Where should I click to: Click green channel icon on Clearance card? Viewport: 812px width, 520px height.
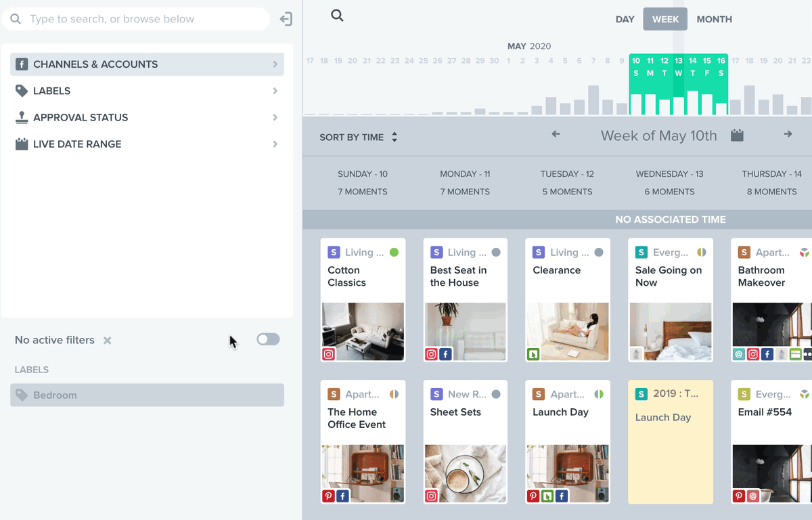(x=533, y=354)
